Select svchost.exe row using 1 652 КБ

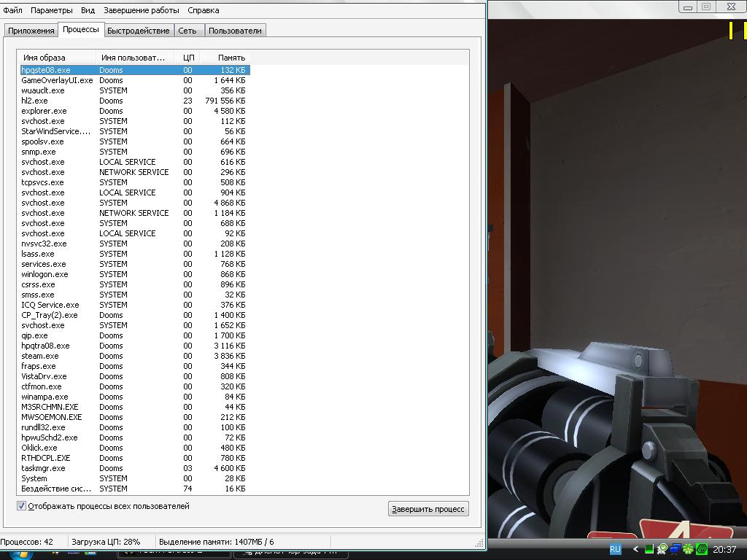(x=135, y=325)
